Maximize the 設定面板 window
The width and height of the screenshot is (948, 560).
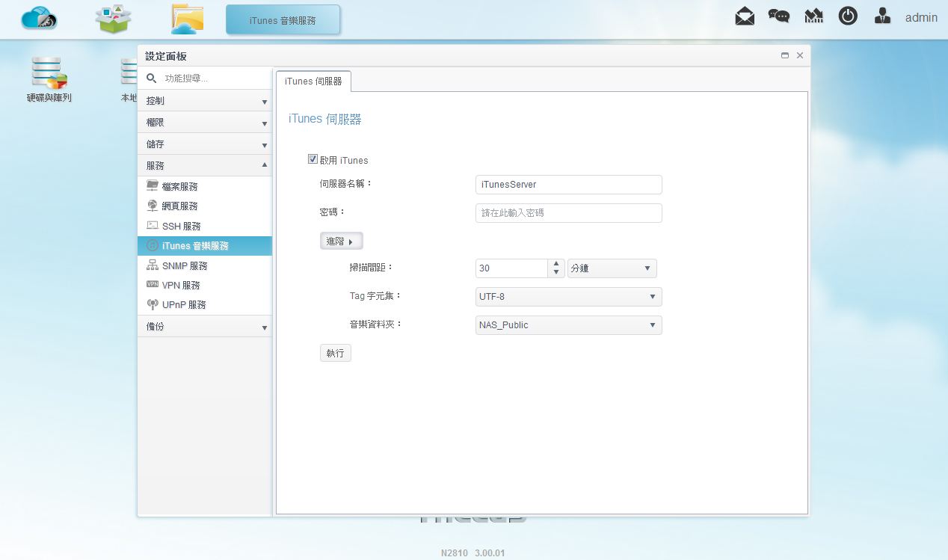pos(785,56)
